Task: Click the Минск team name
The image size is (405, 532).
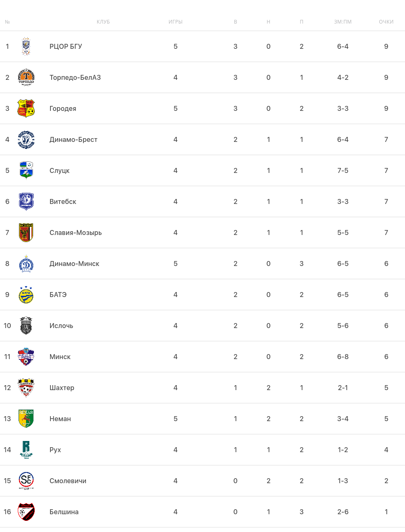Action: pyautogui.click(x=60, y=357)
